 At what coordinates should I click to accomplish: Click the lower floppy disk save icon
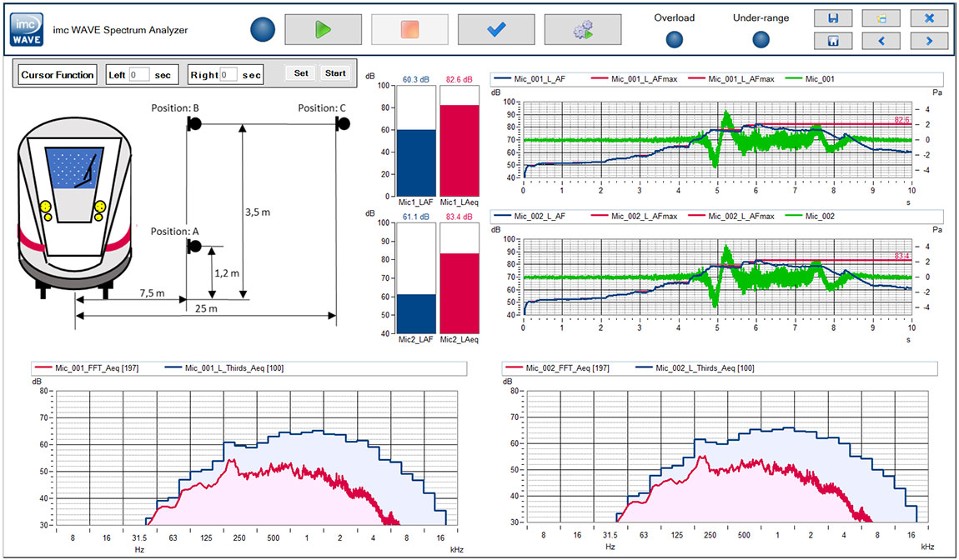point(833,41)
